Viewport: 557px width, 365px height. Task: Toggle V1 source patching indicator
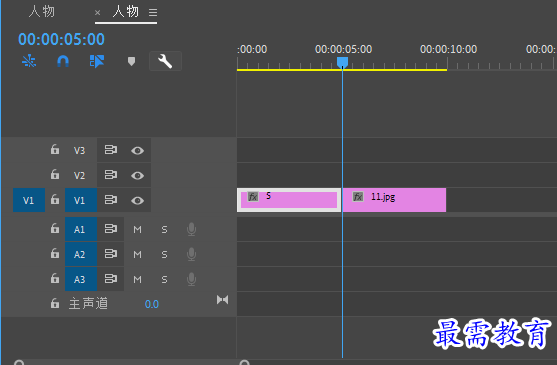click(29, 200)
